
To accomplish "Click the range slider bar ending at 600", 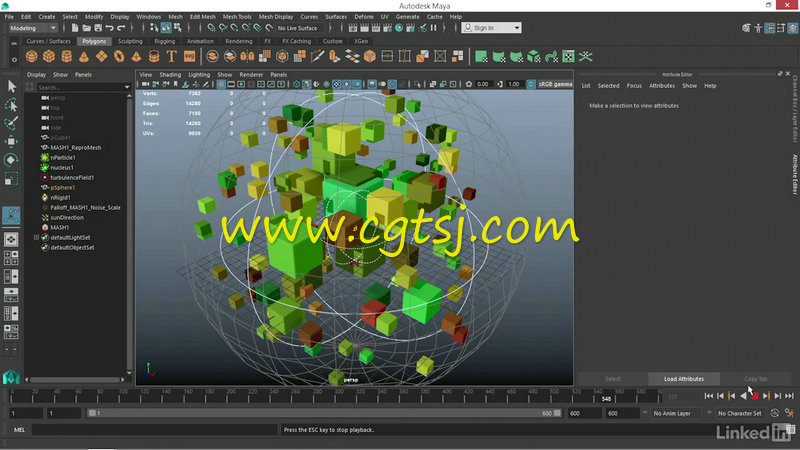I will [x=324, y=413].
